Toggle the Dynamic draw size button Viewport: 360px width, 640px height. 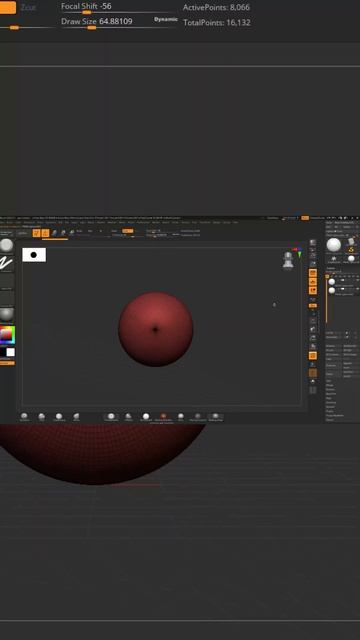click(166, 19)
